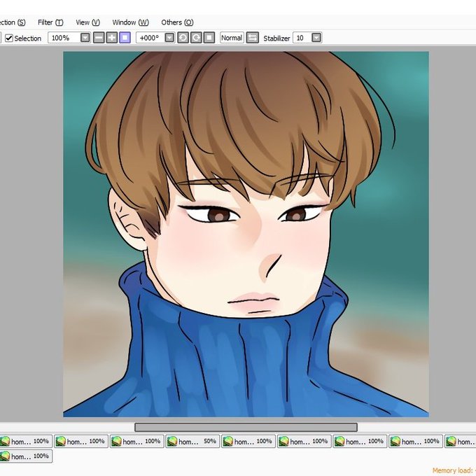
Task: Rotate the canvas view counterclockwise
Action: tap(183, 38)
